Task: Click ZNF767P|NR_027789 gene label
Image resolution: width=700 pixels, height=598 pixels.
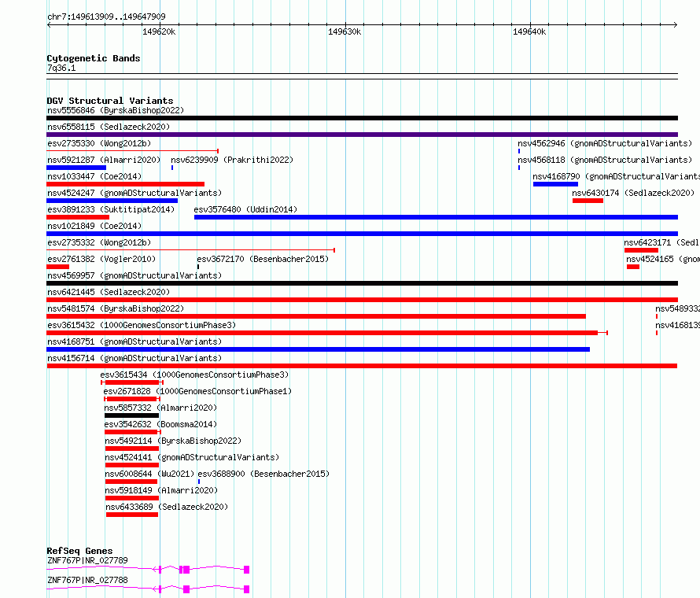Action: 87,560
